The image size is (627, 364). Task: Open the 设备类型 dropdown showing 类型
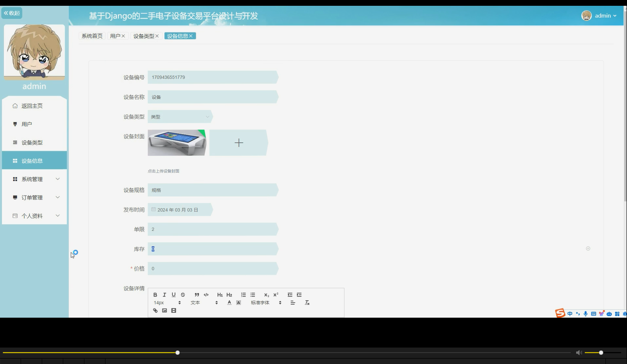coord(180,117)
